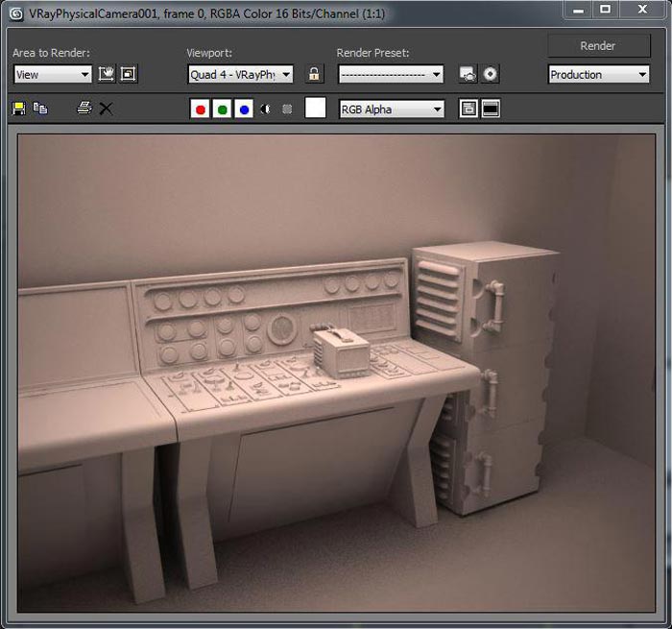The image size is (672, 629).
Task: Toggle display of alpha channel
Action: (x=266, y=109)
